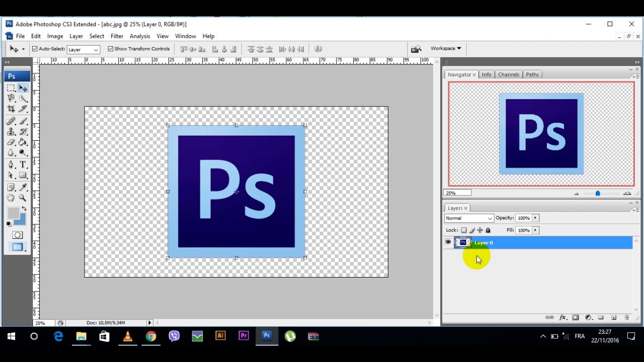
Task: Click the Link layers icon
Action: point(549,318)
